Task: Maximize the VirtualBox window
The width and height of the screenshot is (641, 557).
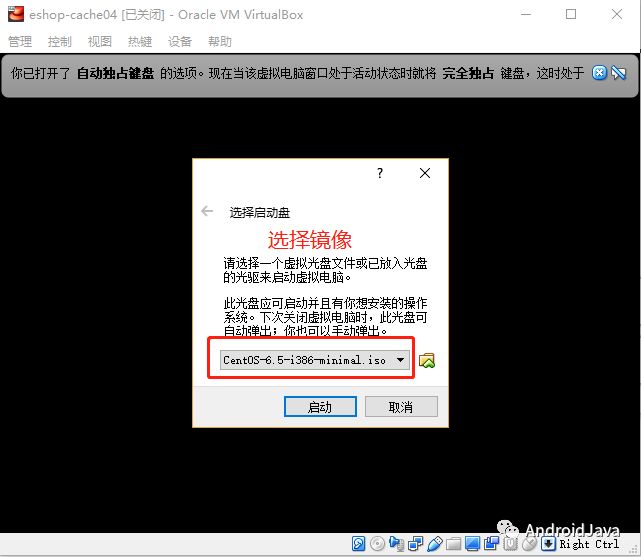Action: point(571,14)
